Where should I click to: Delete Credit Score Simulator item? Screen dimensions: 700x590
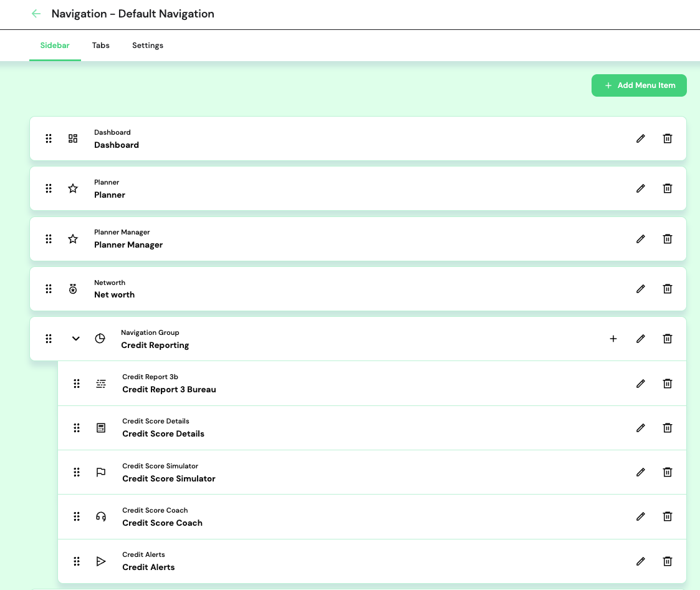pos(668,472)
